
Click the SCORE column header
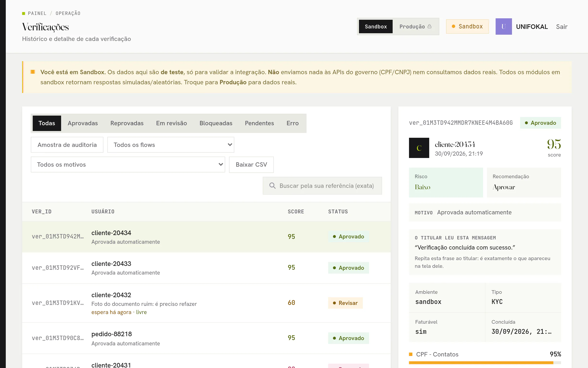point(296,211)
